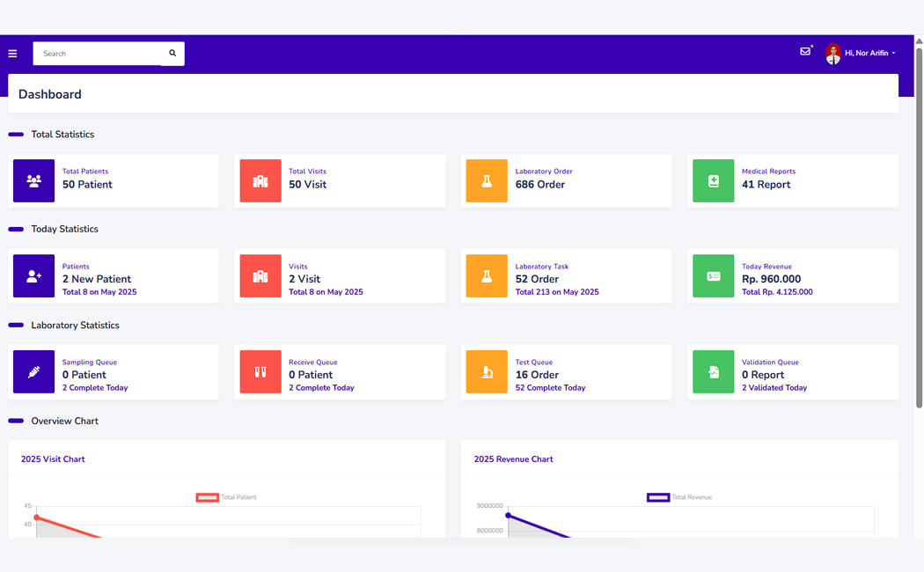Click the Medical Reports green icon
The height and width of the screenshot is (572, 924).
[x=713, y=181]
